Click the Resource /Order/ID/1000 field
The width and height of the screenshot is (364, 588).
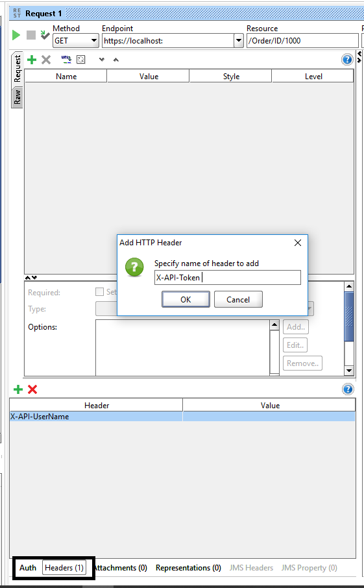[302, 40]
